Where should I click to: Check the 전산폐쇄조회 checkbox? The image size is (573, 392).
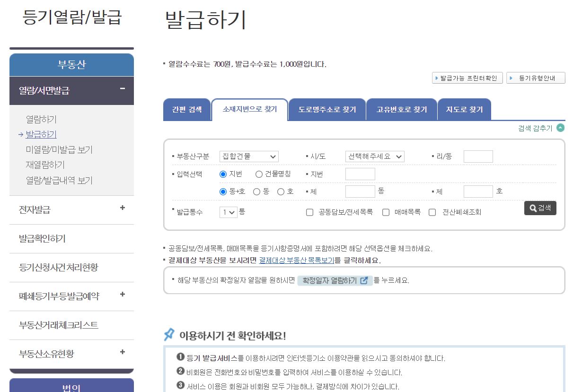click(432, 212)
